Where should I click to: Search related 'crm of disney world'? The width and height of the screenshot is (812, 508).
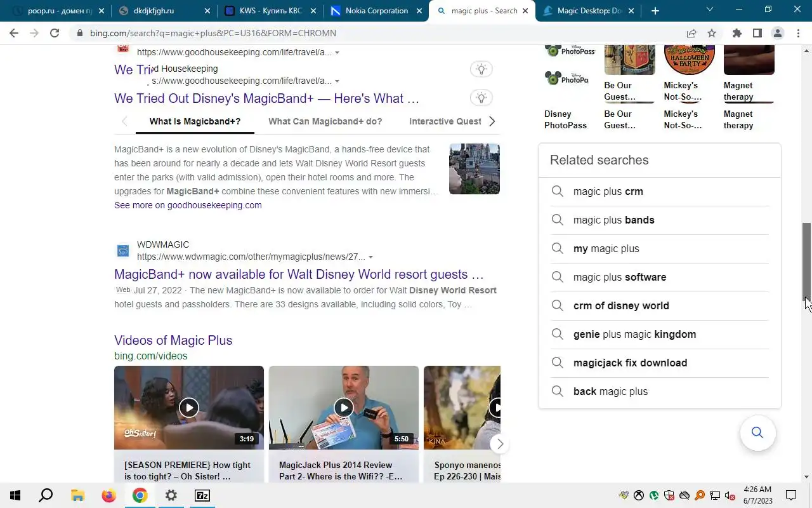pyautogui.click(x=660, y=305)
